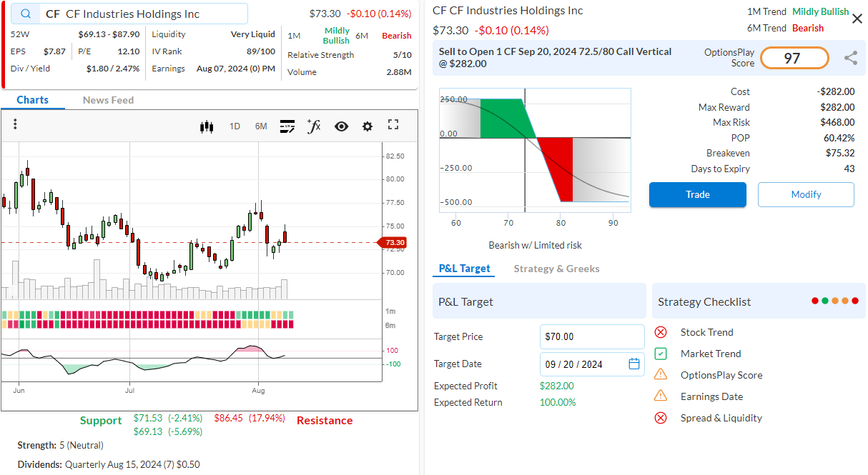The image size is (868, 475).
Task: Click the 6m trend color bar row
Action: (x=147, y=324)
